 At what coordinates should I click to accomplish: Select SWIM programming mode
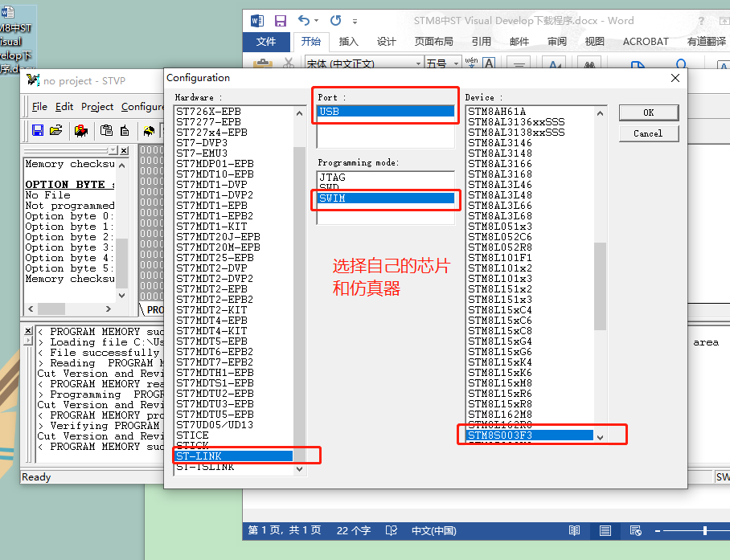tap(386, 198)
